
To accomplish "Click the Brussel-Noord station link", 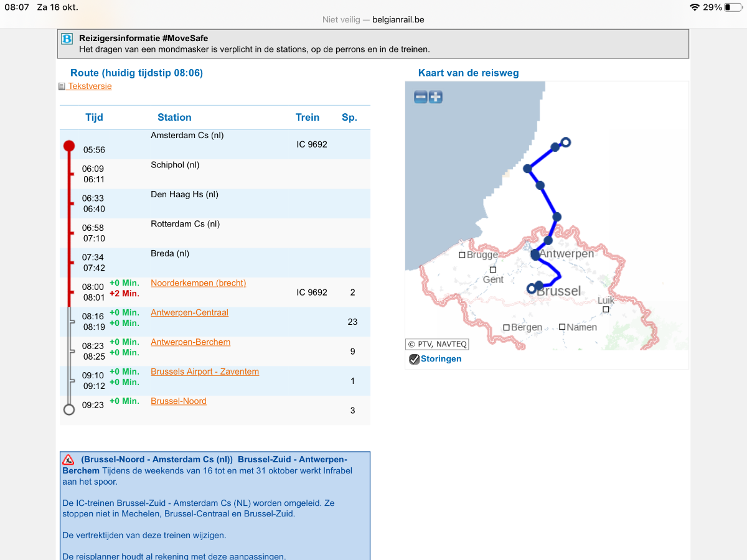I will pyautogui.click(x=179, y=401).
